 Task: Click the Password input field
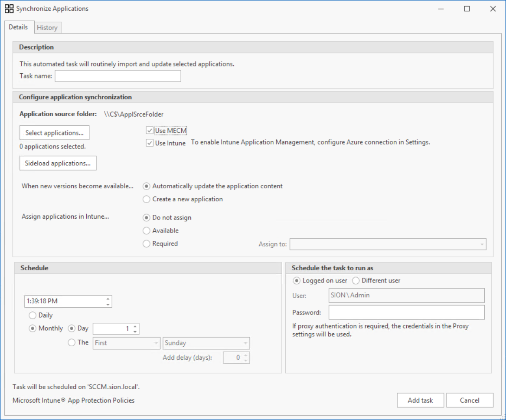pyautogui.click(x=406, y=312)
